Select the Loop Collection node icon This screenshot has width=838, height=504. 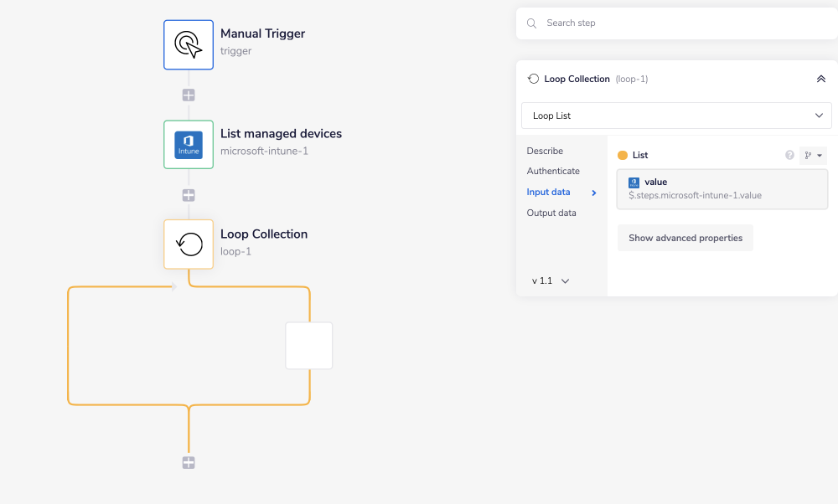pos(188,243)
